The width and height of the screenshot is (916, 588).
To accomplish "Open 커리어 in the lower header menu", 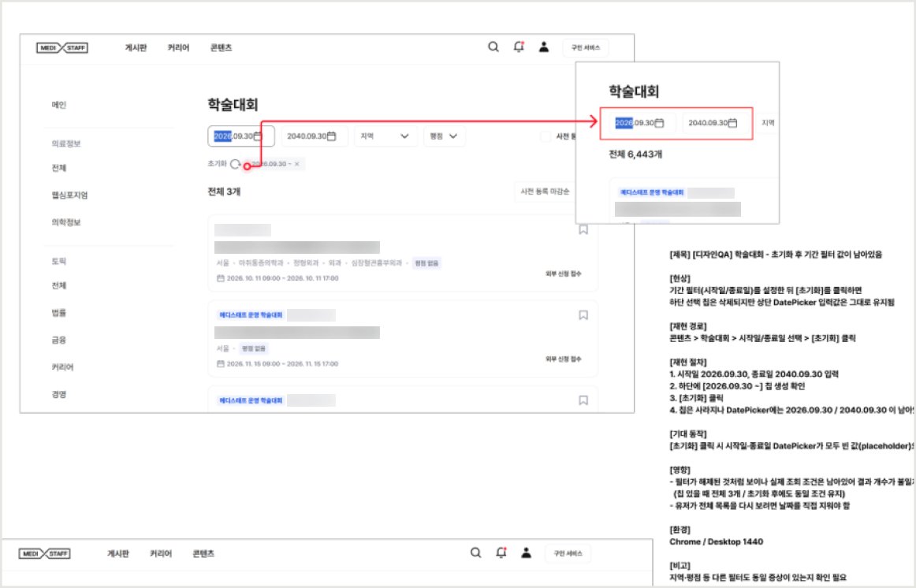I will click(161, 553).
